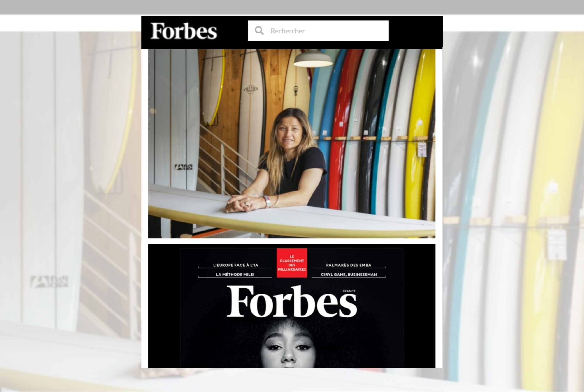
Task: Click the Forbes logo in the header
Action: (x=184, y=31)
